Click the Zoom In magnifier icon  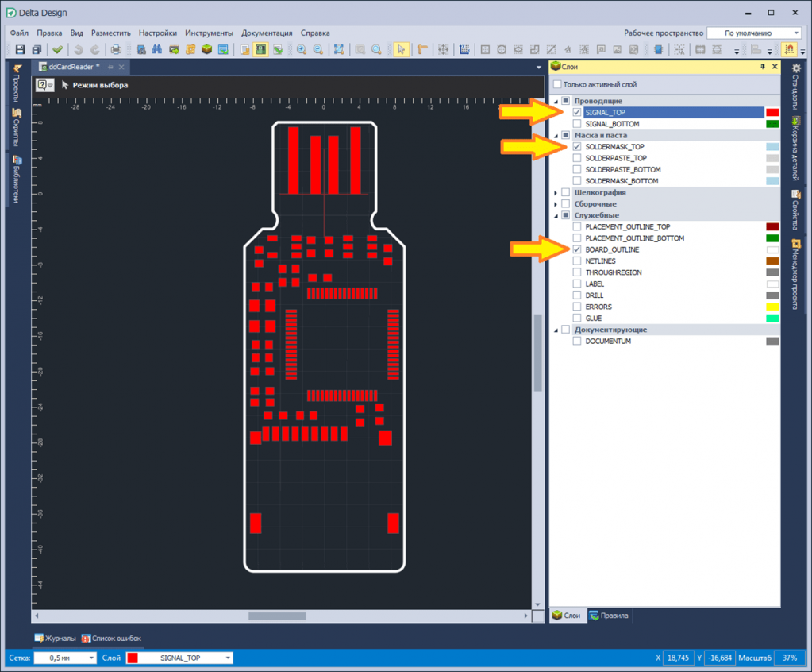302,50
